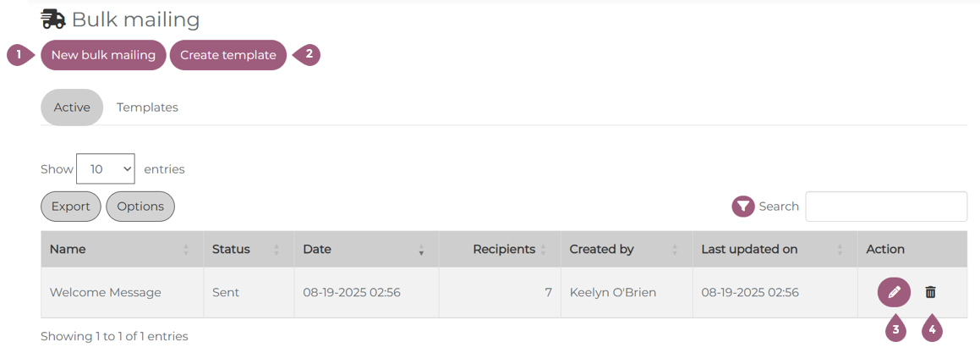Switch to the Templates tab
Viewport: 980px width, 353px height.
[147, 108]
